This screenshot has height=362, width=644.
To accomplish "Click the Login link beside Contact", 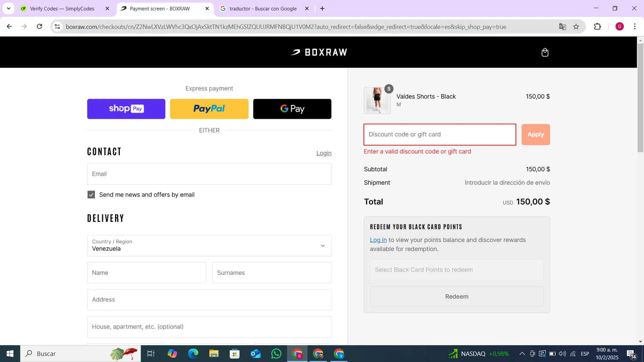I will coord(324,153).
